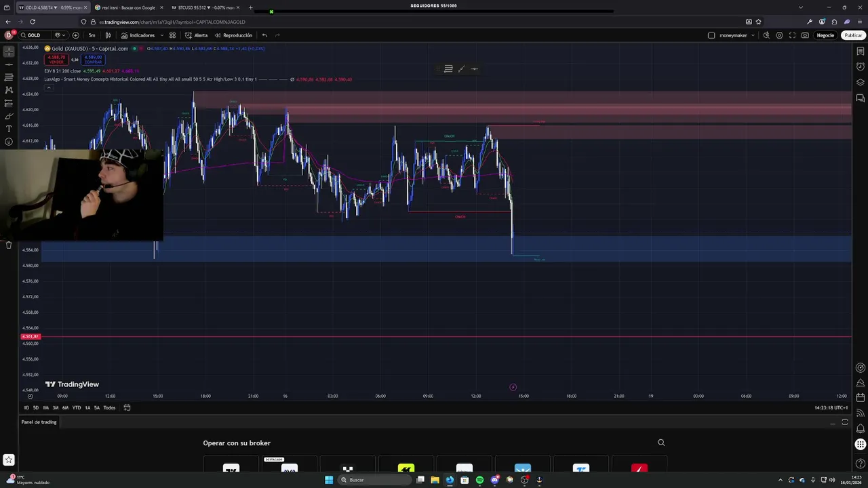Image resolution: width=868 pixels, height=488 pixels.
Task: Select the brush drawing tool
Action: pos(9,116)
